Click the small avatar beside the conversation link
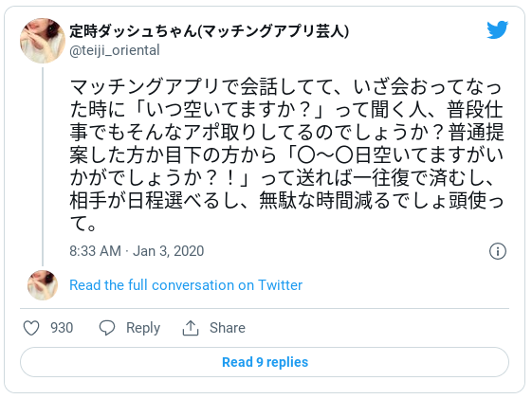This screenshot has height=399, width=532. tap(43, 285)
